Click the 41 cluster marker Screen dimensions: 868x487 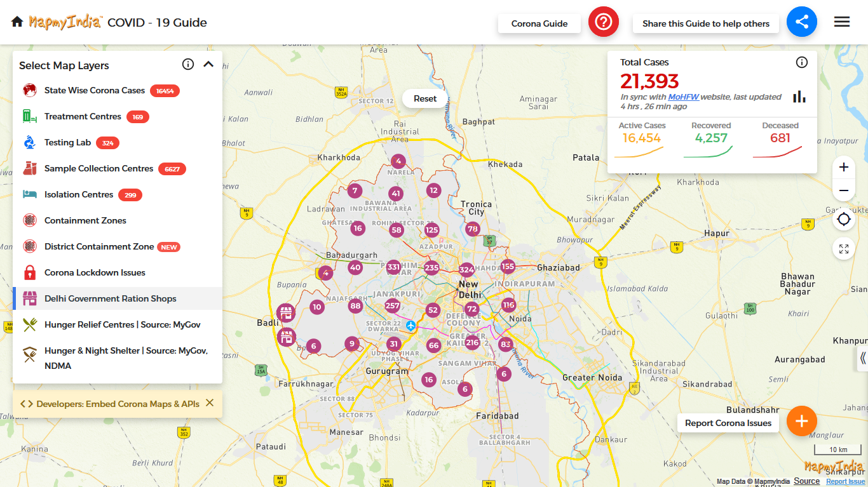click(397, 194)
